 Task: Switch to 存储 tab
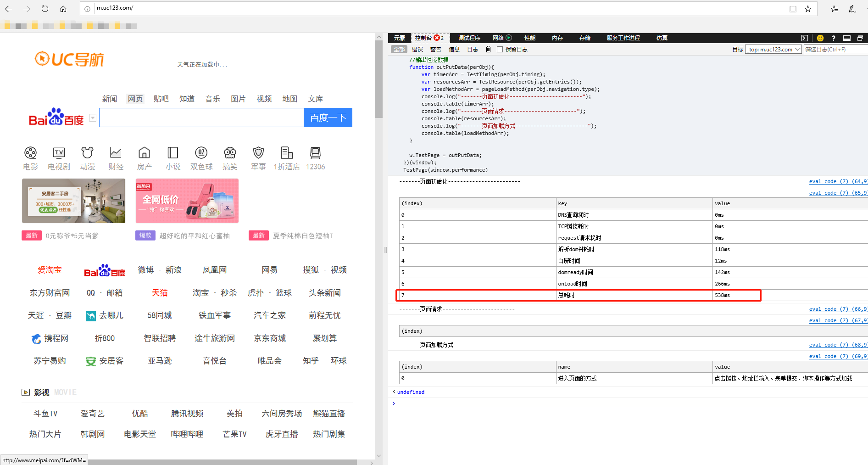[x=585, y=38]
